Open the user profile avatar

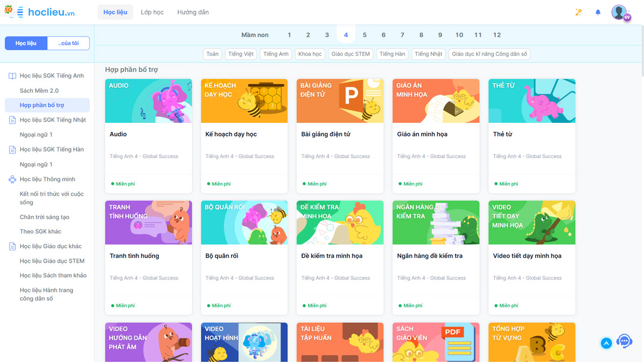coord(620,12)
